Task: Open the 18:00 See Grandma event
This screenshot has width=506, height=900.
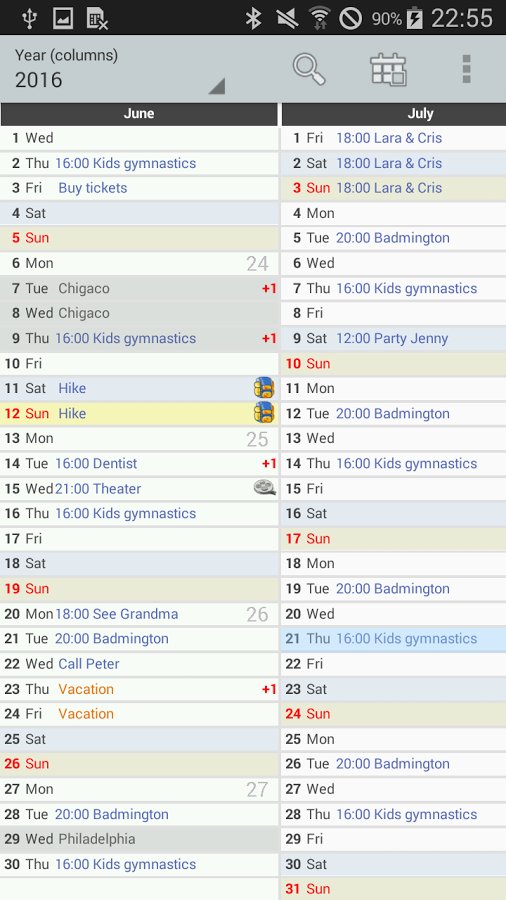Action: [116, 614]
